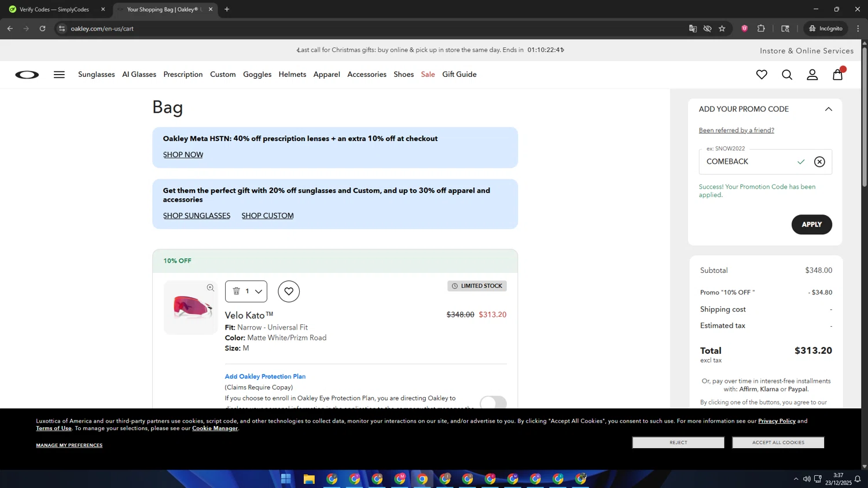Click the SHOP CUSTOM link
Viewport: 868px width, 488px height.
[x=267, y=216]
